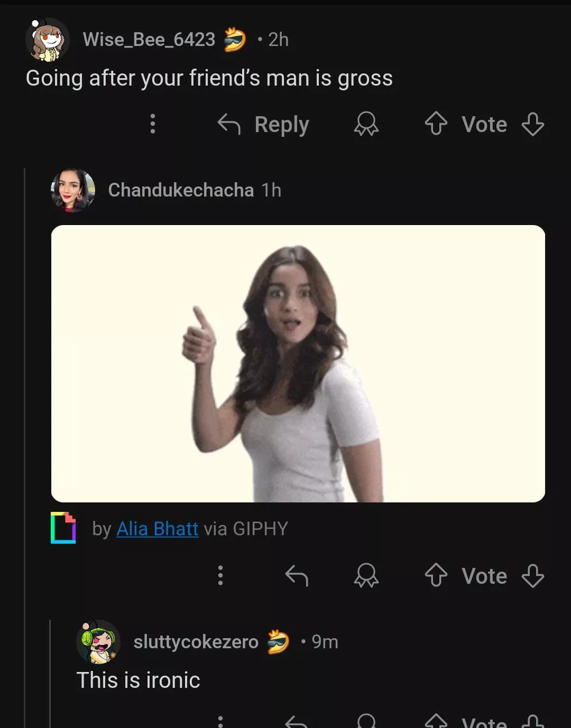The width and height of the screenshot is (571, 728).
Task: Open sluttycokezero username profile
Action: pos(196,642)
